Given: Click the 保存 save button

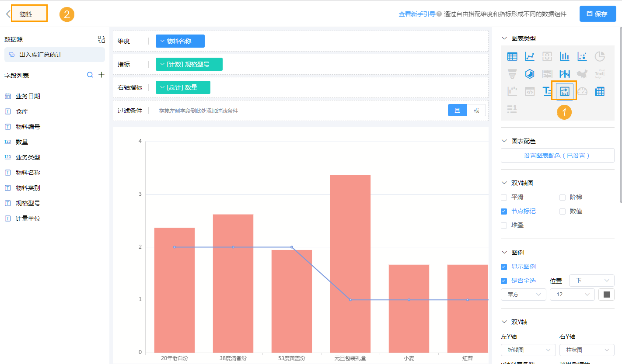Looking at the screenshot, I should [x=597, y=14].
